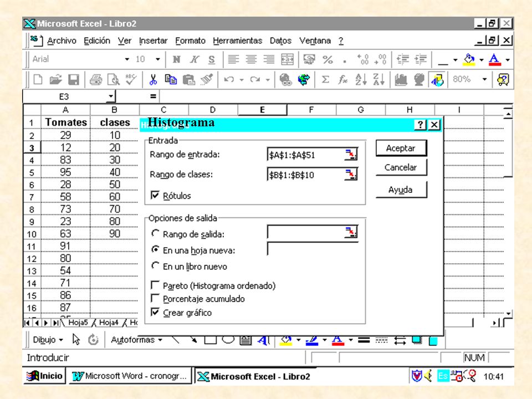Open the Herramientas menu
The width and height of the screenshot is (532, 399).
coord(238,40)
